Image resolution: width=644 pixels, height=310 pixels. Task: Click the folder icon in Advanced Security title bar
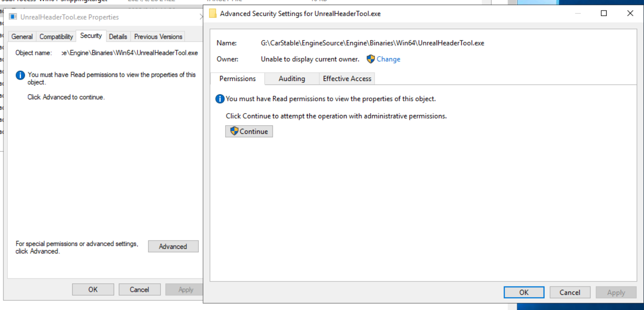tap(213, 13)
